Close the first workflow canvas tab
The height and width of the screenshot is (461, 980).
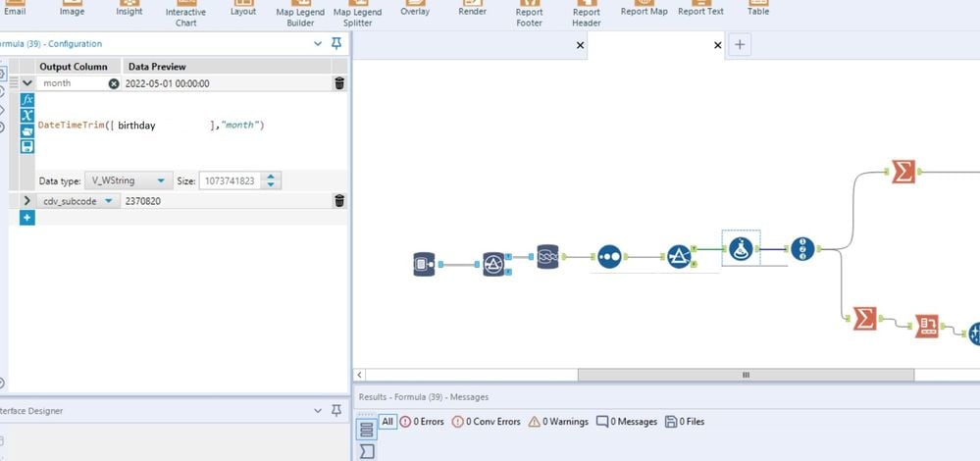pos(580,45)
